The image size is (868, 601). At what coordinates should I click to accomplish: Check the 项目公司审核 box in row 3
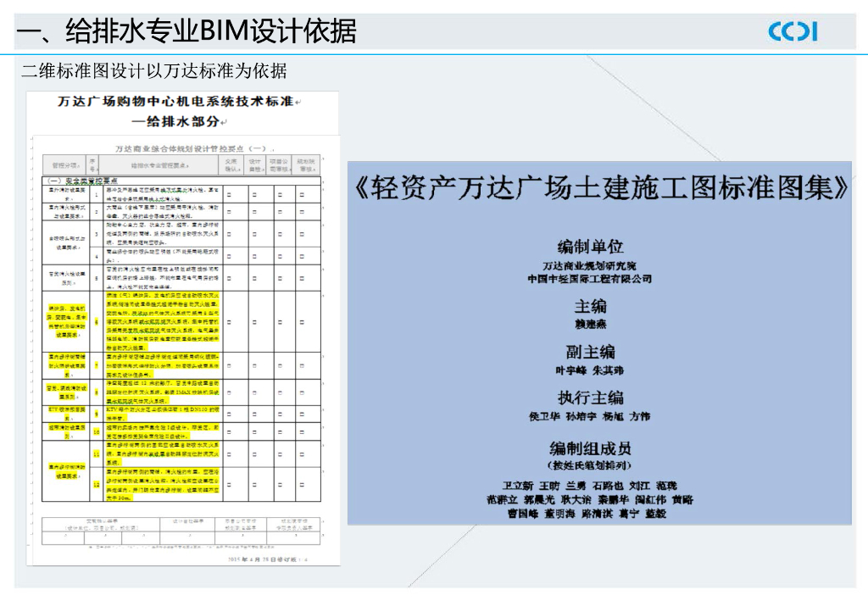[x=280, y=234]
